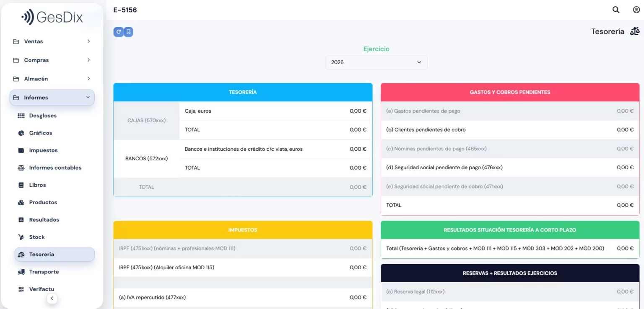Click the Libros book icon
This screenshot has height=309, width=644.
point(21,185)
